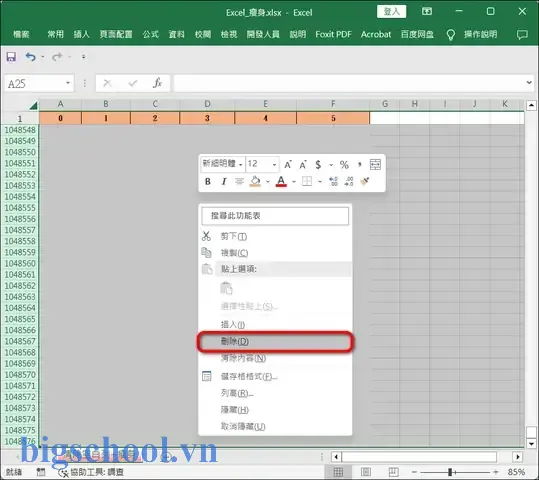Click the Insert Function fx icon
539x480 pixels.
tap(157, 83)
